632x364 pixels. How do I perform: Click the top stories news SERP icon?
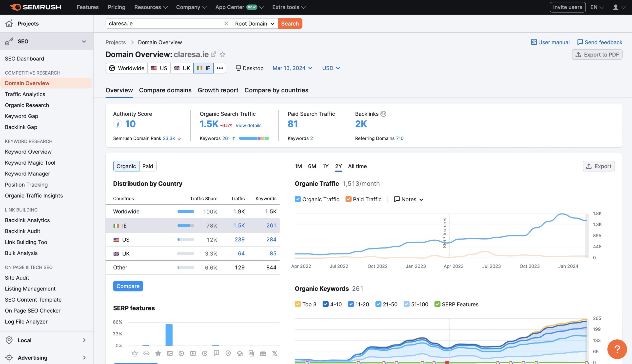pyautogui.click(x=251, y=353)
